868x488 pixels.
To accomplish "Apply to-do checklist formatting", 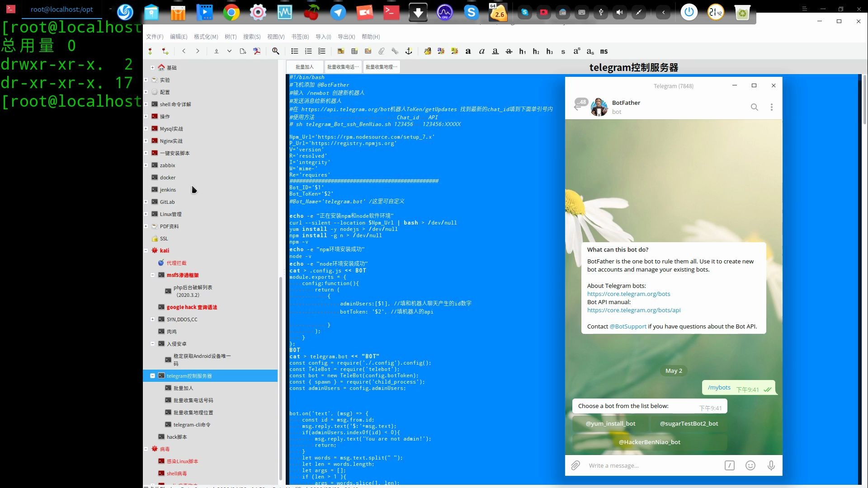I will click(322, 51).
